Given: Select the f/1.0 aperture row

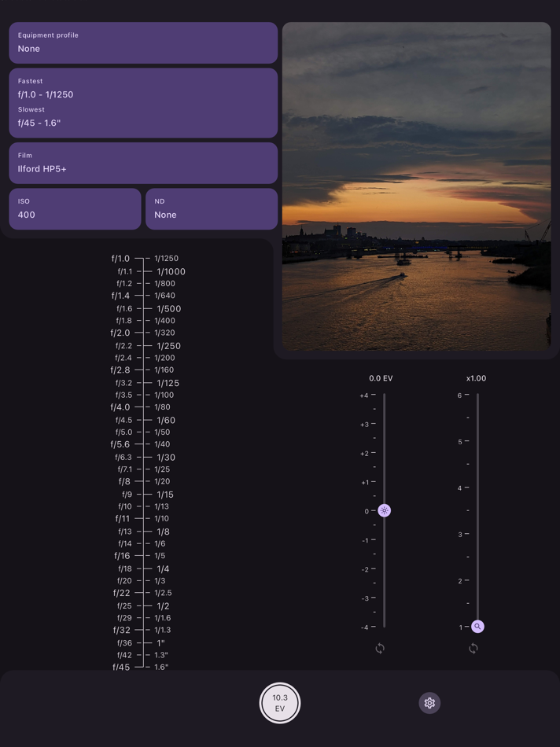Looking at the screenshot, I should click(120, 258).
